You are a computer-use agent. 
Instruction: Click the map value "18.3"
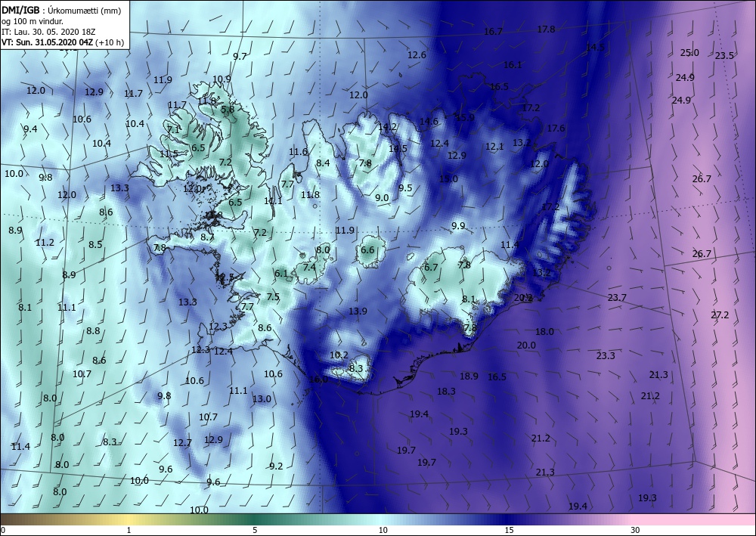[x=446, y=391]
